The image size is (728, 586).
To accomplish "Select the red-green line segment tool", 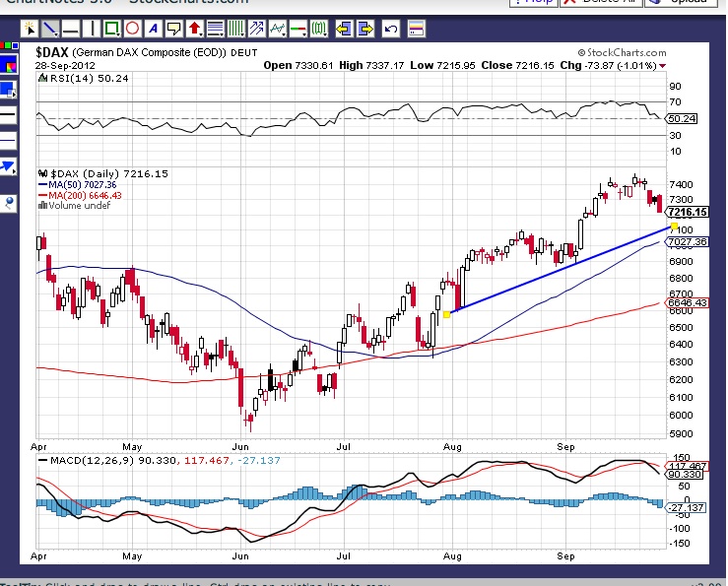I will (297, 29).
